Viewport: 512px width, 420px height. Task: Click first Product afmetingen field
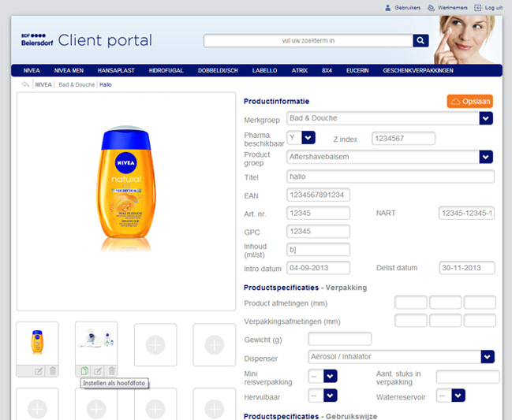coord(411,303)
